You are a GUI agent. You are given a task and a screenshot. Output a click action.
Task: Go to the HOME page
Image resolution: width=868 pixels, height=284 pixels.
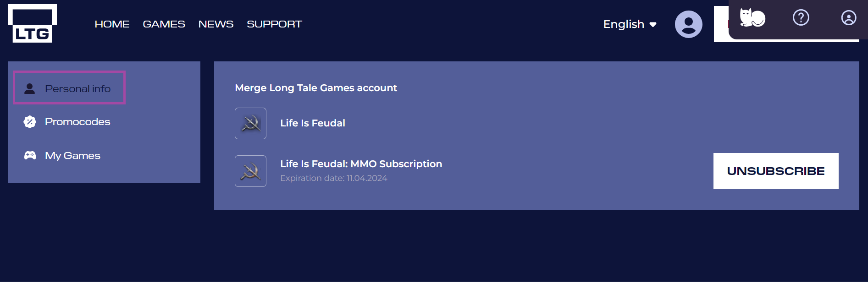[112, 24]
